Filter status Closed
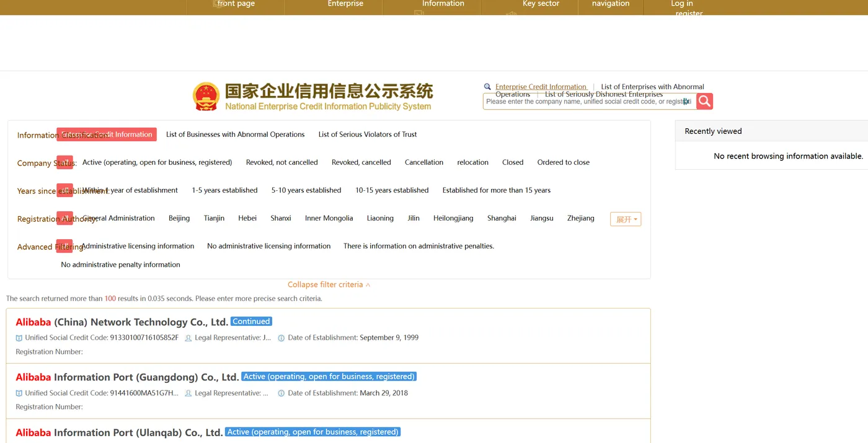The width and height of the screenshot is (868, 443). click(x=513, y=162)
